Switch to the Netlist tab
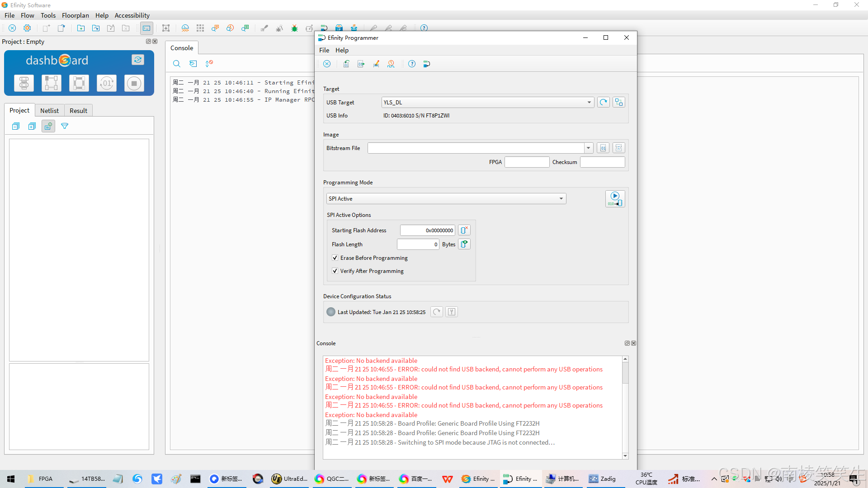Image resolution: width=868 pixels, height=488 pixels. tap(49, 110)
